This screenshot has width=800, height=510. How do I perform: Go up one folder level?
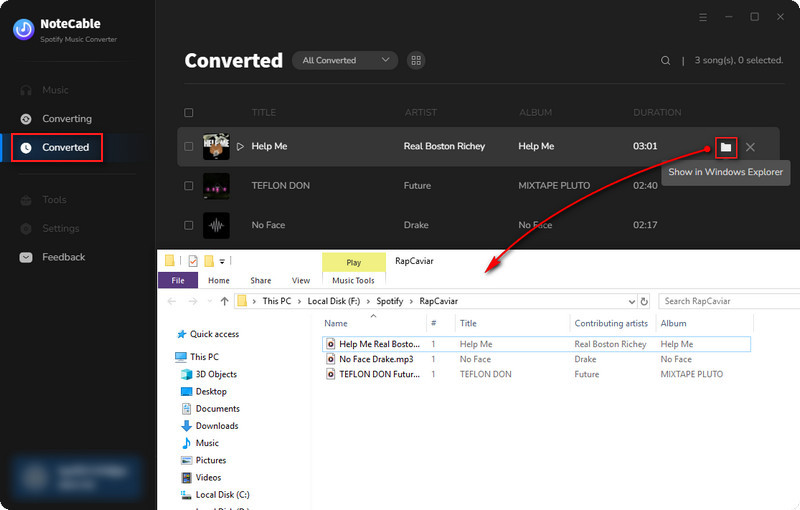pyautogui.click(x=224, y=301)
